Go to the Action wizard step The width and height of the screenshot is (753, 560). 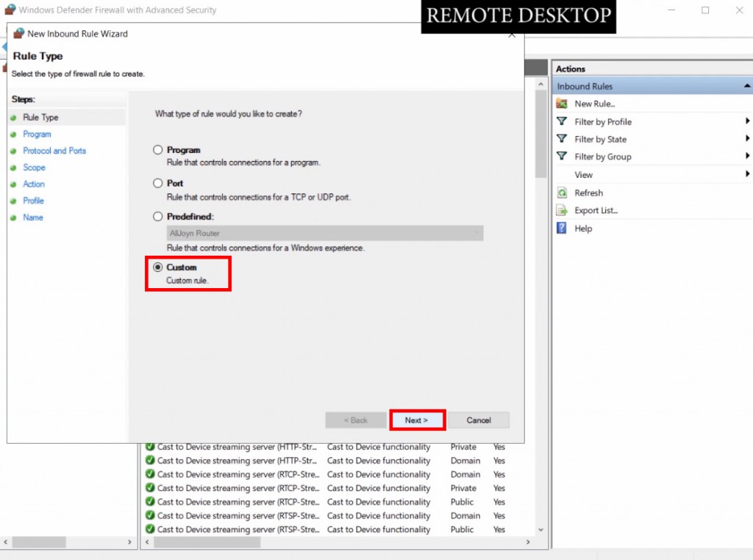34,184
